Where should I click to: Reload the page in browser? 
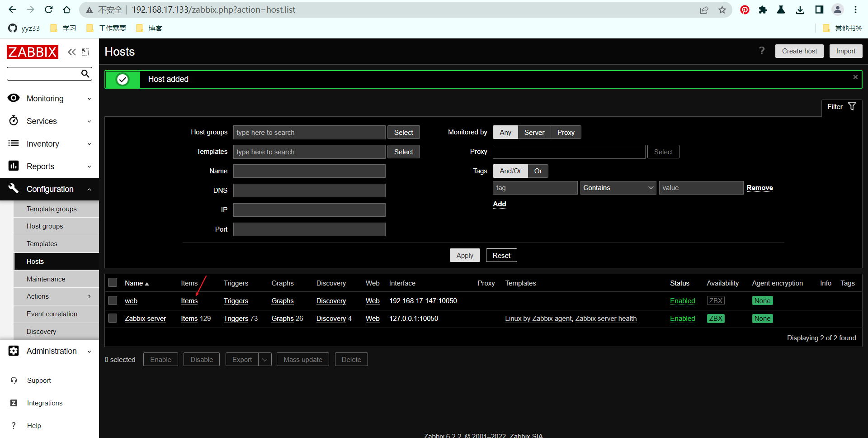(48, 10)
